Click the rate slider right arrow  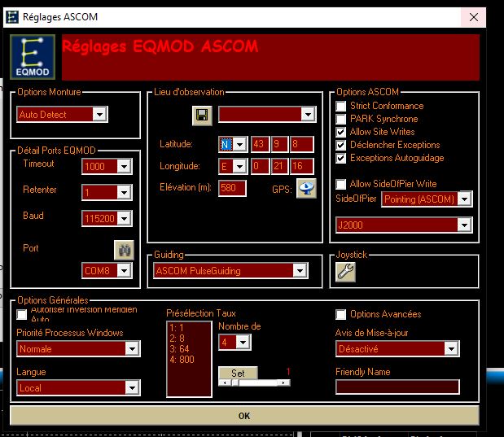283,382
